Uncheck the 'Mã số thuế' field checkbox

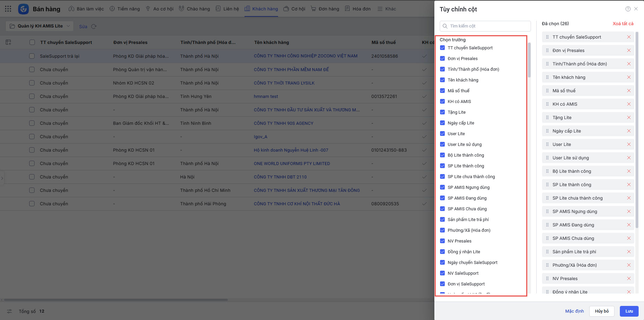pyautogui.click(x=442, y=91)
